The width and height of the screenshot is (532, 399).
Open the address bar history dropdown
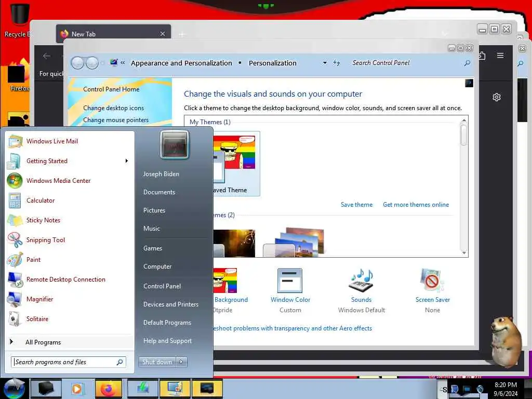(325, 63)
